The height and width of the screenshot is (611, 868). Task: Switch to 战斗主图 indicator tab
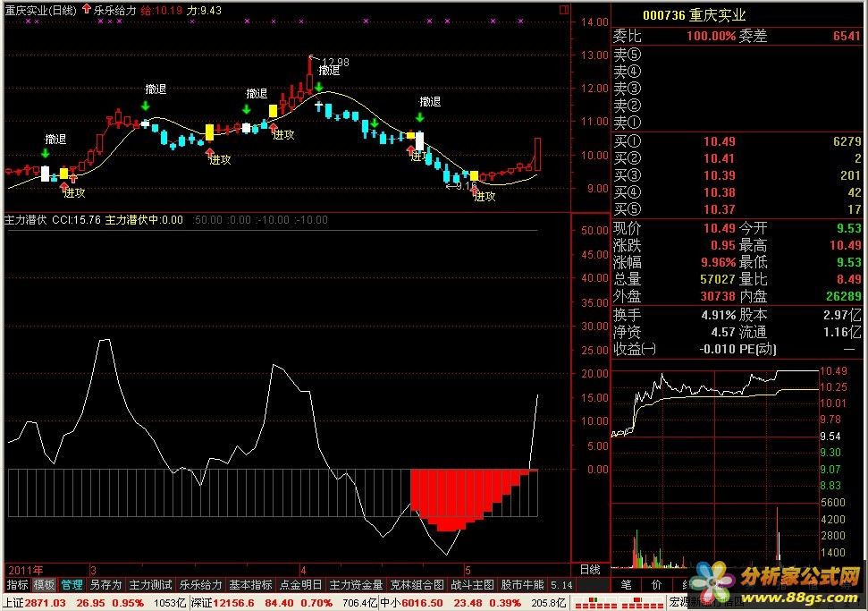472,585
